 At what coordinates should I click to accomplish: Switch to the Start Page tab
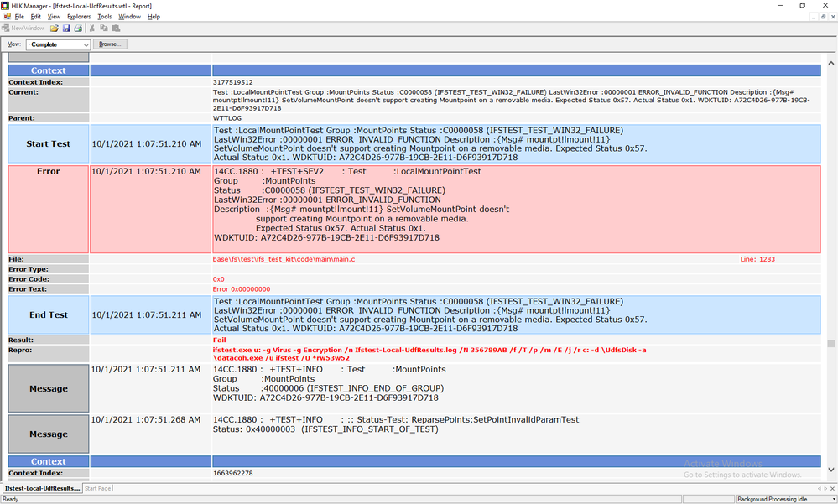point(98,489)
